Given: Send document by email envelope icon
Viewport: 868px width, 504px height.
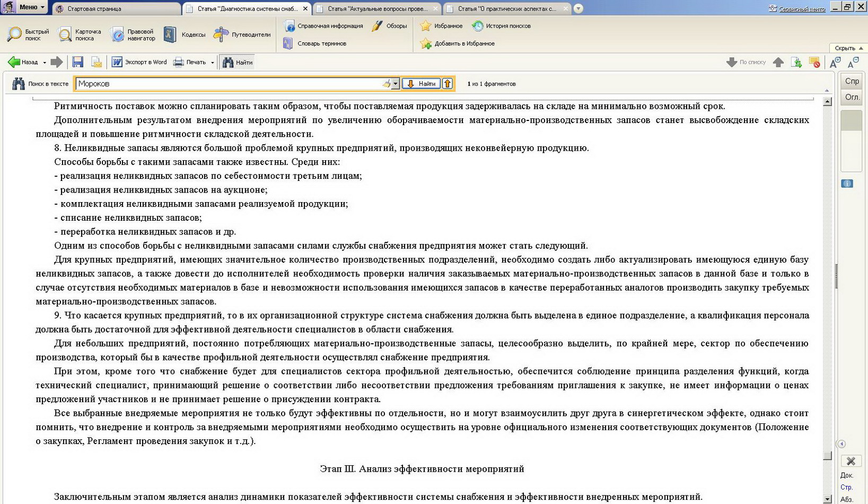Looking at the screenshot, I should coord(97,62).
